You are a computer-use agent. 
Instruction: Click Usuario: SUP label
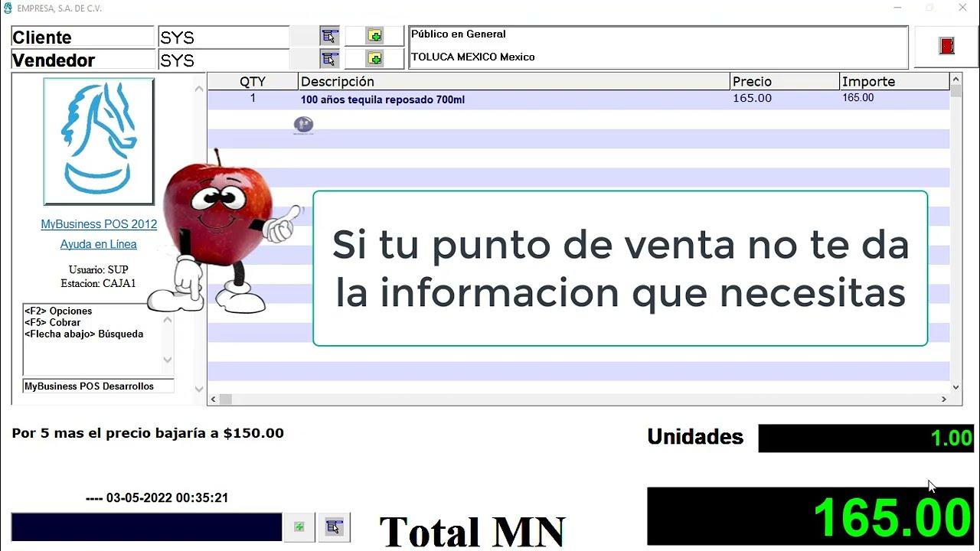click(99, 270)
